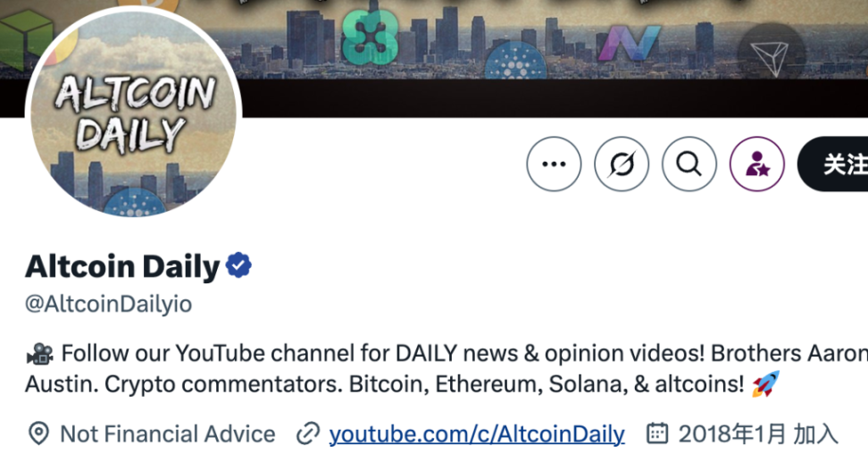Open the youtube.com/c/AltcoinDaily link
The height and width of the screenshot is (462, 868).
coord(477,433)
